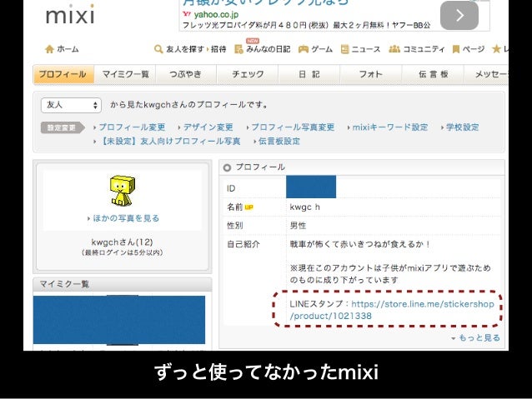Viewport: 532px width, 399px height.
Task: Switch to the 伝言板 tab
Action: point(433,74)
